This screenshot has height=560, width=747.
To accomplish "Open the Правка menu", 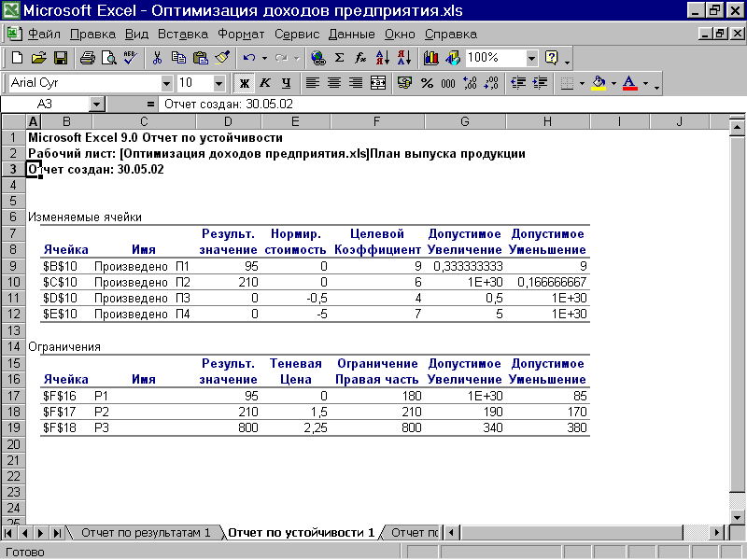I will pos(92,35).
